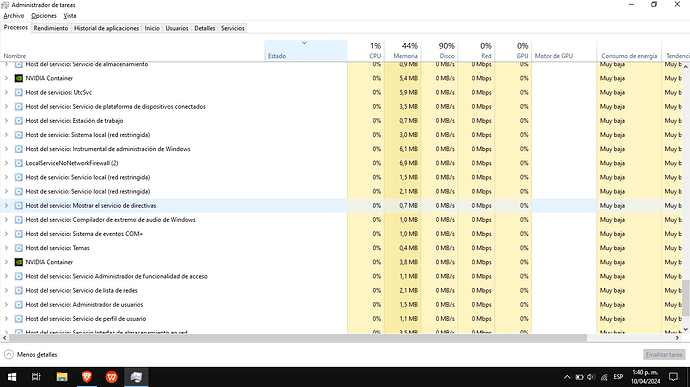The image size is (690, 387).
Task: Click icon of Estación de trabajo service
Action: [x=18, y=121]
